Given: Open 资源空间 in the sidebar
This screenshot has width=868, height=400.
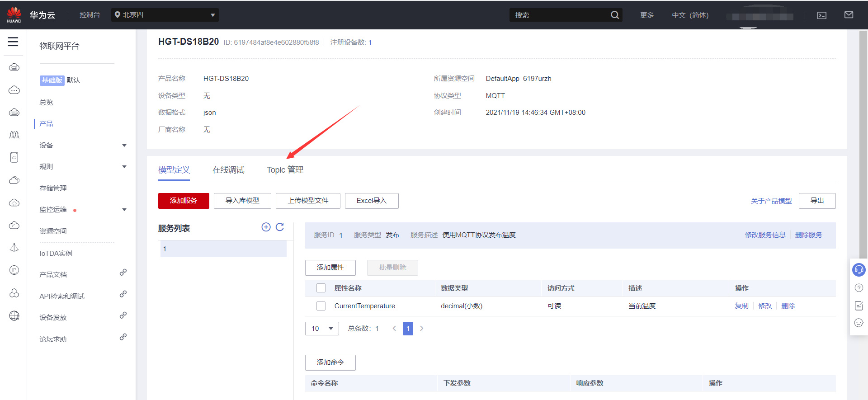Looking at the screenshot, I should 53,231.
